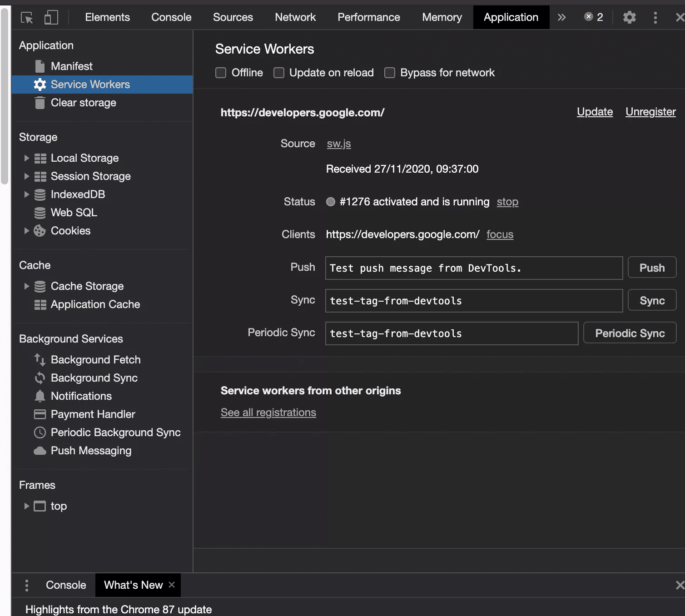Click the Cookies cookie icon
685x616 pixels.
pos(40,231)
